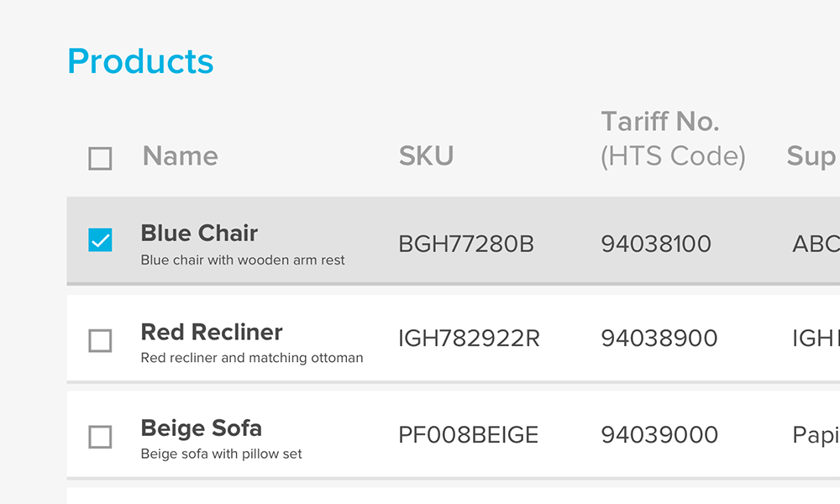
Task: Click tariff number 94039000
Action: [x=659, y=434]
